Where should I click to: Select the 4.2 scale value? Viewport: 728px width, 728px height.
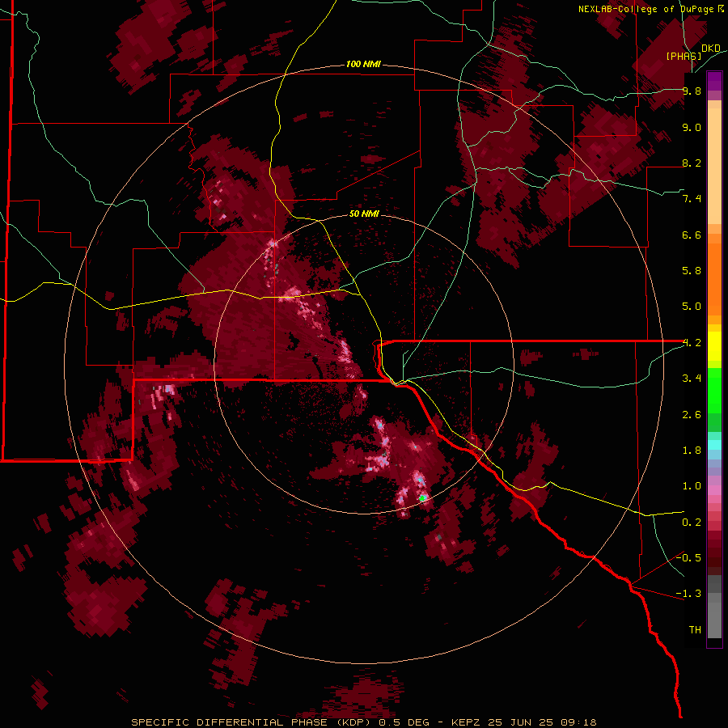point(692,343)
